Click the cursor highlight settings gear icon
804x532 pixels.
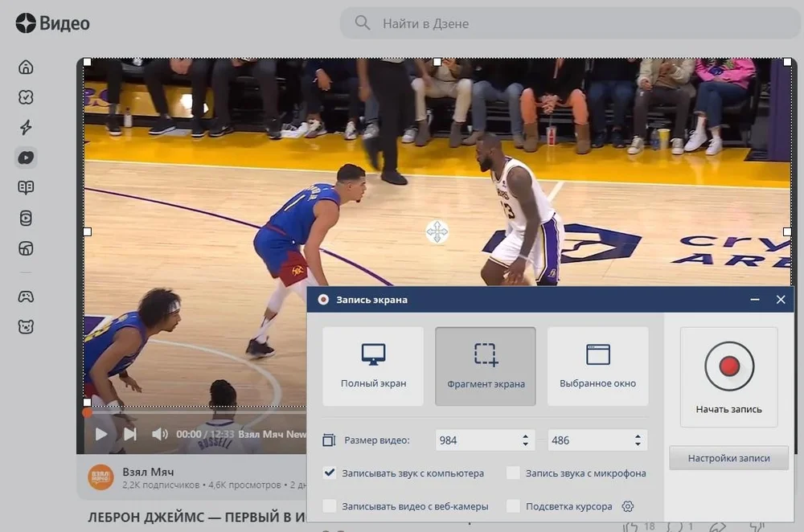click(x=628, y=506)
